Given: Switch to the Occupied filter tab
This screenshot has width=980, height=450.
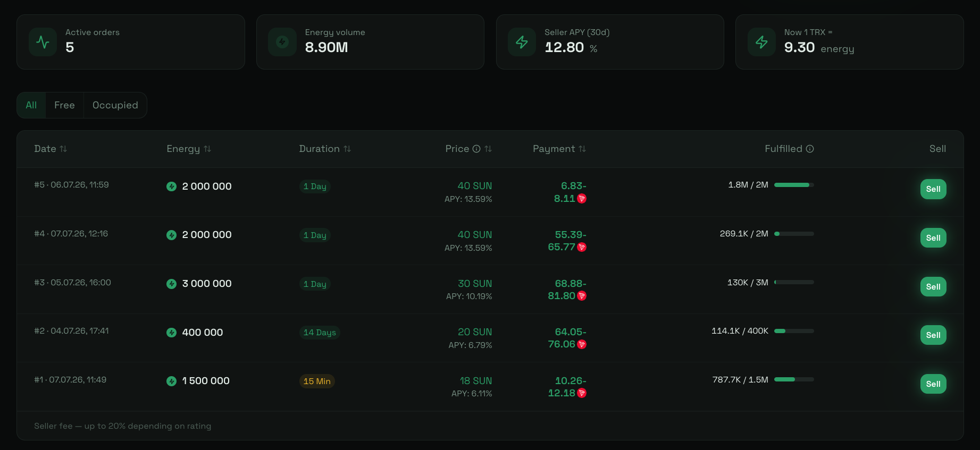Looking at the screenshot, I should pyautogui.click(x=115, y=105).
